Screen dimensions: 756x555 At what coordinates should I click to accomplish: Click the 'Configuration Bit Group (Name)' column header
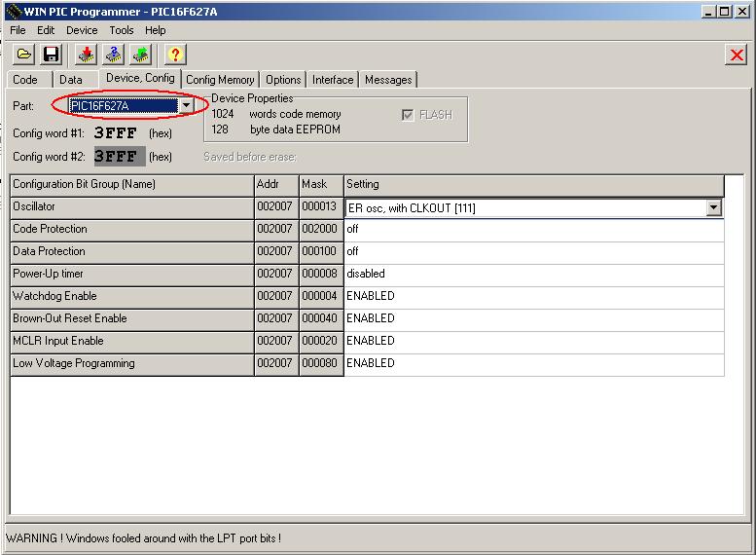tap(132, 186)
